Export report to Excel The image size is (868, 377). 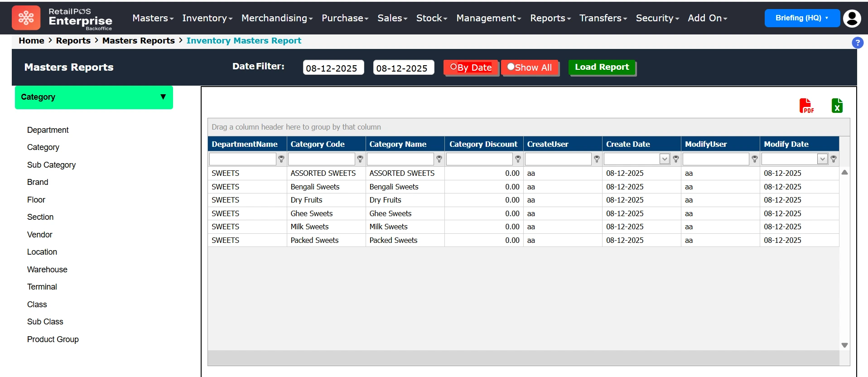coord(837,106)
